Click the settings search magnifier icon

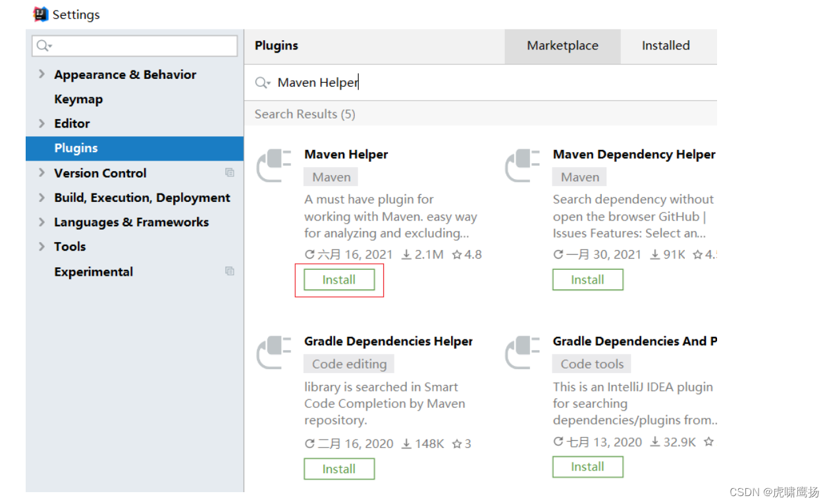point(41,45)
